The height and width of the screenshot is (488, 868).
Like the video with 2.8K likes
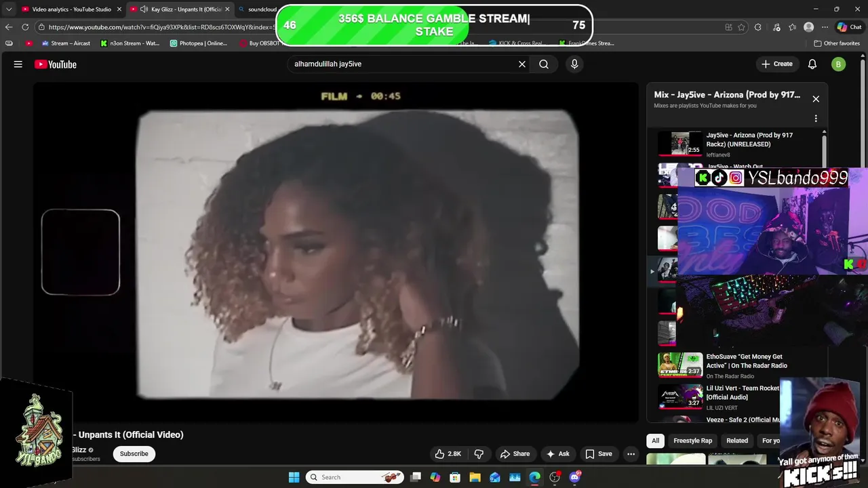448,454
